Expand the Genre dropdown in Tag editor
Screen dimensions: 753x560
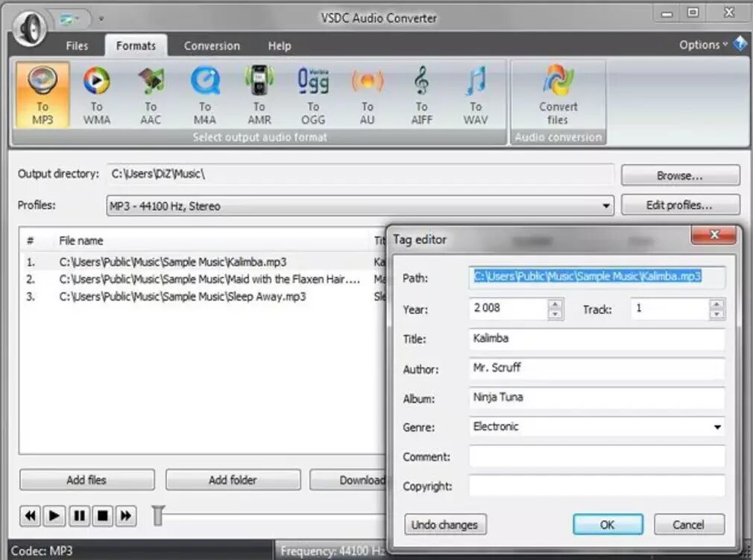pos(717,427)
